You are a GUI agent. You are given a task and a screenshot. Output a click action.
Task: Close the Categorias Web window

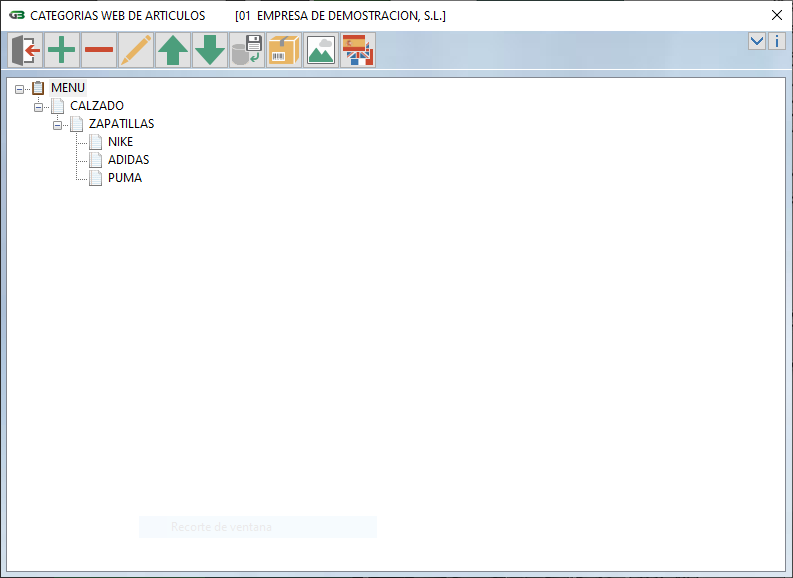point(776,15)
